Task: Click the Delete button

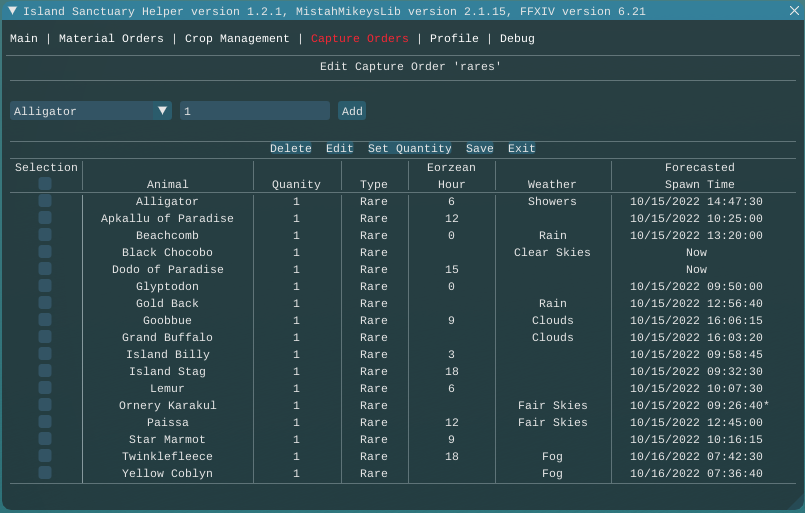Action: (291, 149)
